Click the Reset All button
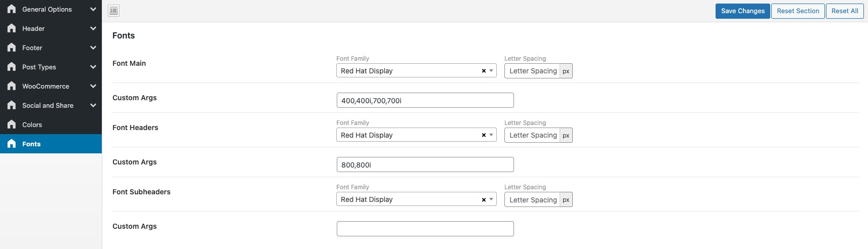Screen dimensions: 868x249 coord(845,11)
